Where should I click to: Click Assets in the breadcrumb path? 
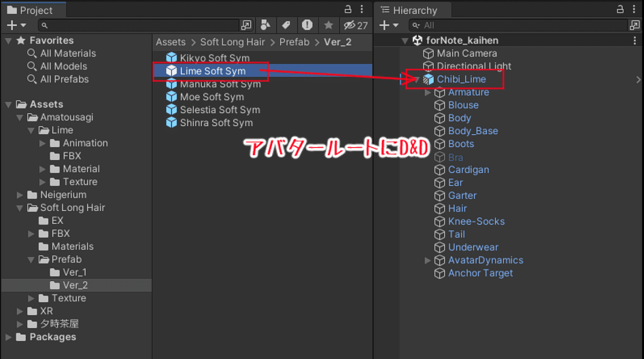tap(171, 42)
